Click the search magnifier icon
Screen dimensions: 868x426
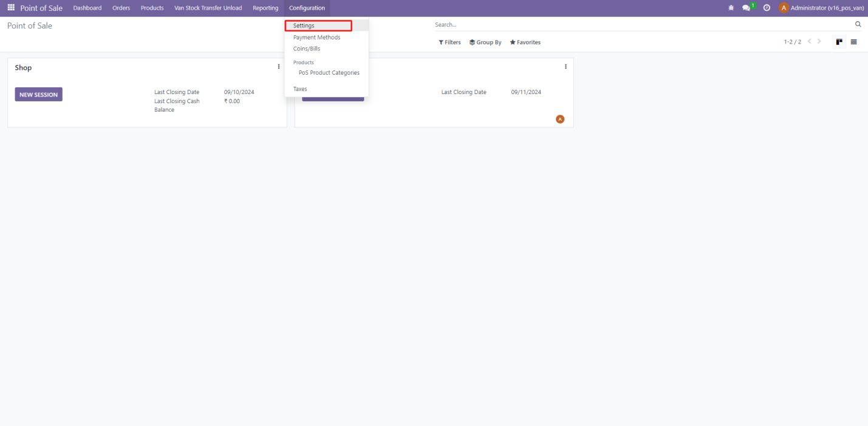coord(858,25)
